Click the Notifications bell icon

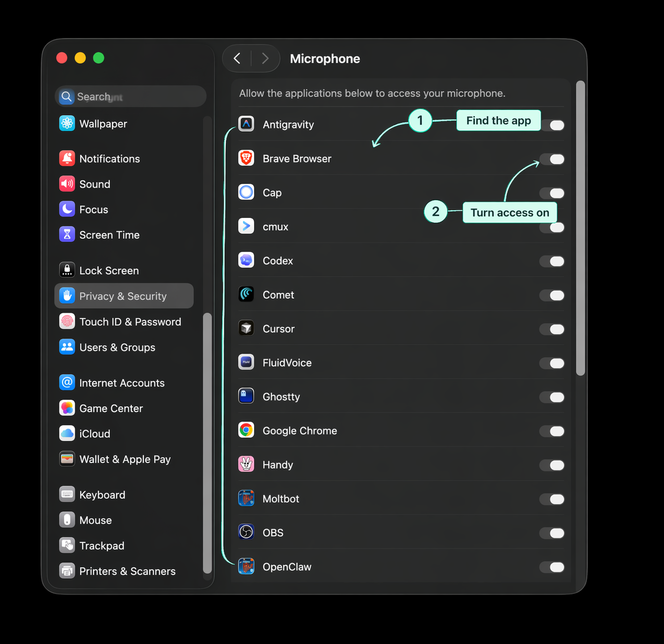67,158
